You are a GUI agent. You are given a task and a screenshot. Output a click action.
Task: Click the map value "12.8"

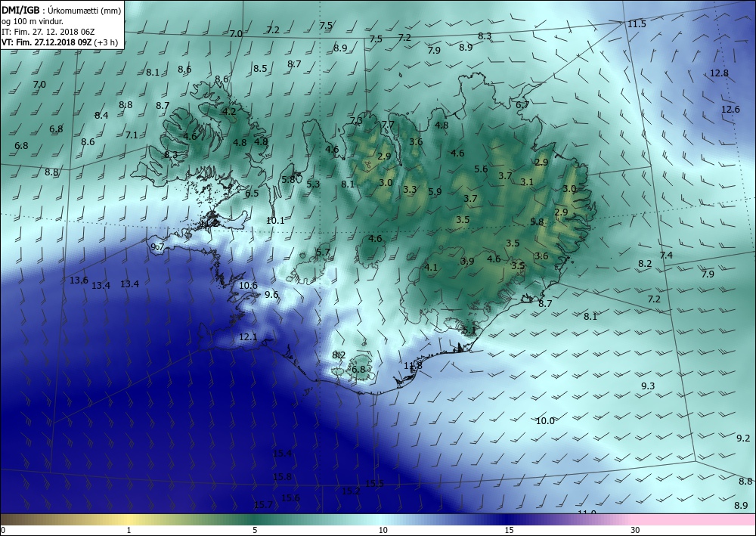click(719, 73)
